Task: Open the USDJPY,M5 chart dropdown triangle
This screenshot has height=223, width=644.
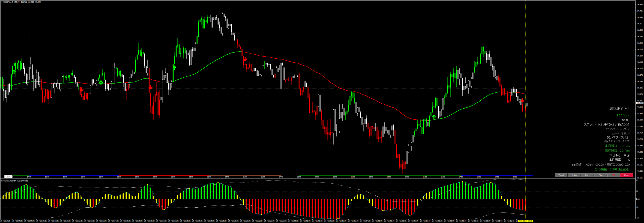Action: click(2, 2)
